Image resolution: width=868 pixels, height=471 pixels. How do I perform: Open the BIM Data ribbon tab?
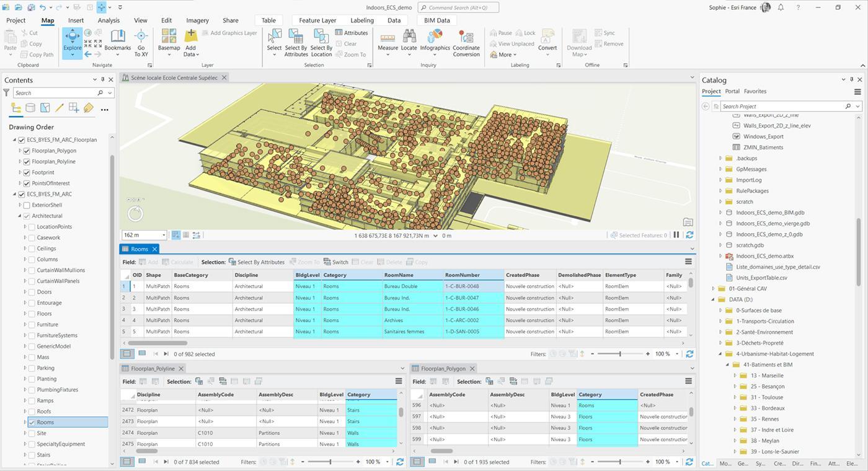pos(437,20)
